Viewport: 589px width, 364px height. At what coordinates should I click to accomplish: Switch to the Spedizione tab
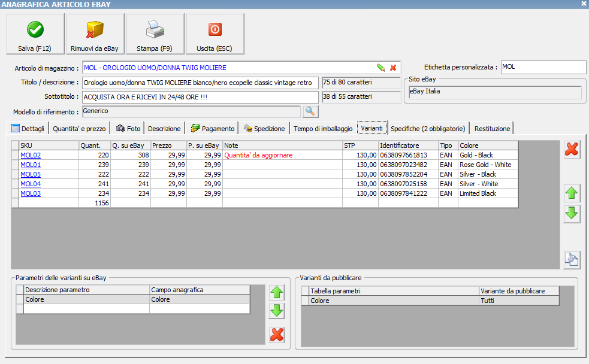264,128
